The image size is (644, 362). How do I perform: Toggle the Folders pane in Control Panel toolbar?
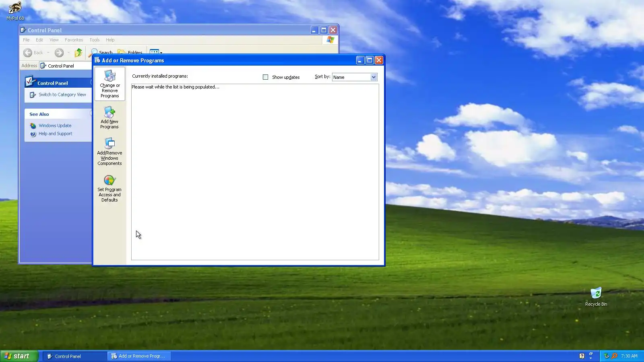click(x=130, y=52)
